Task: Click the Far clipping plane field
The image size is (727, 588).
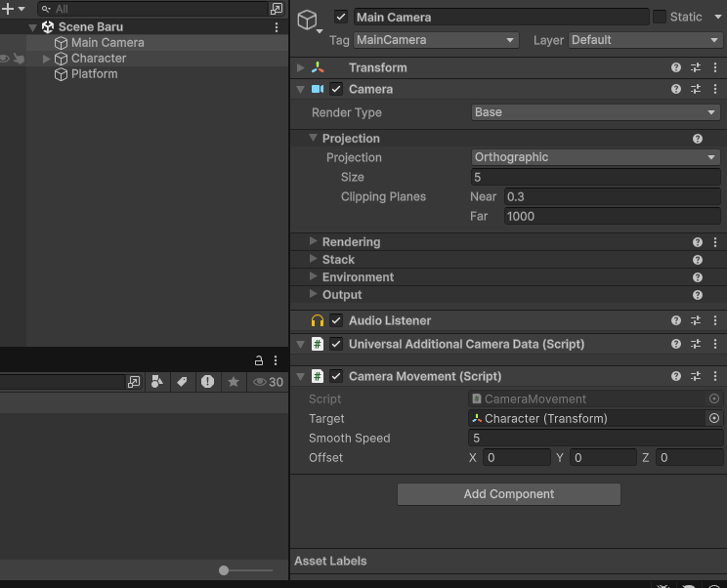Action: coord(612,216)
